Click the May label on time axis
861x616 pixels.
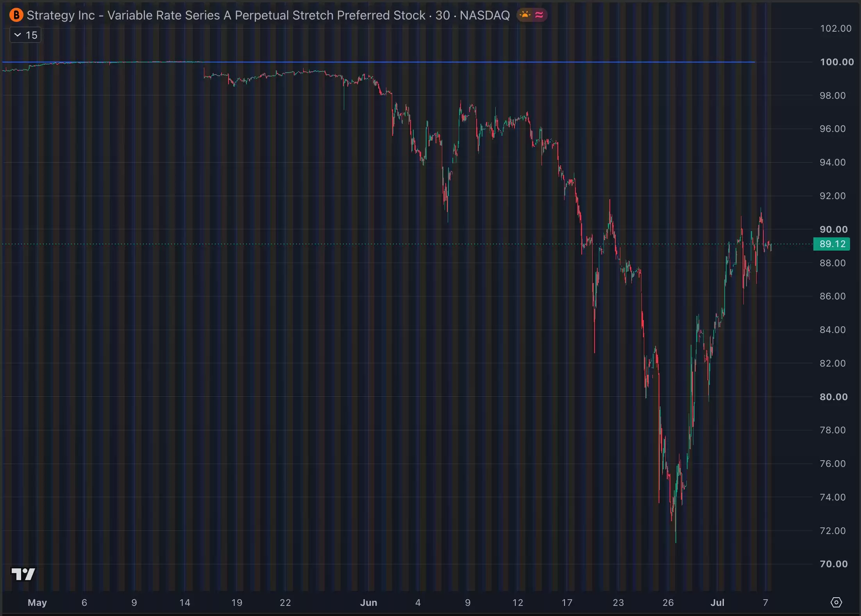coord(37,602)
